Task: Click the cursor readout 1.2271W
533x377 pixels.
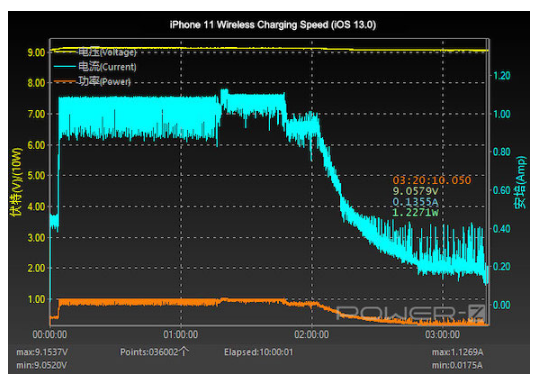Action: click(x=415, y=212)
